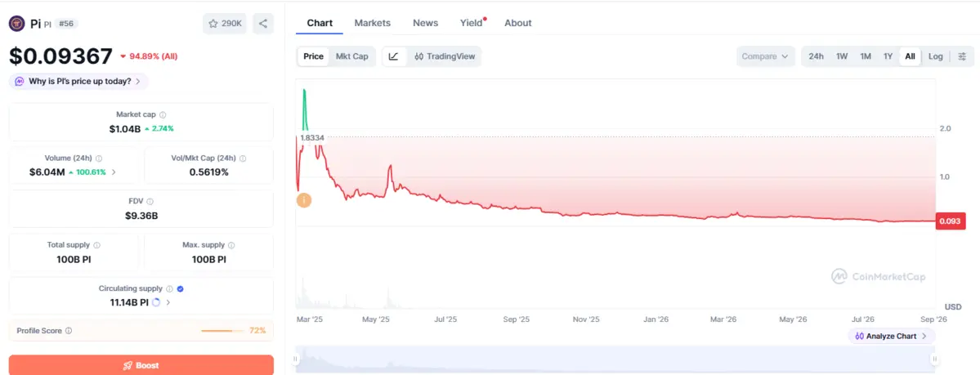Click the $6.04M volume value

(x=47, y=172)
